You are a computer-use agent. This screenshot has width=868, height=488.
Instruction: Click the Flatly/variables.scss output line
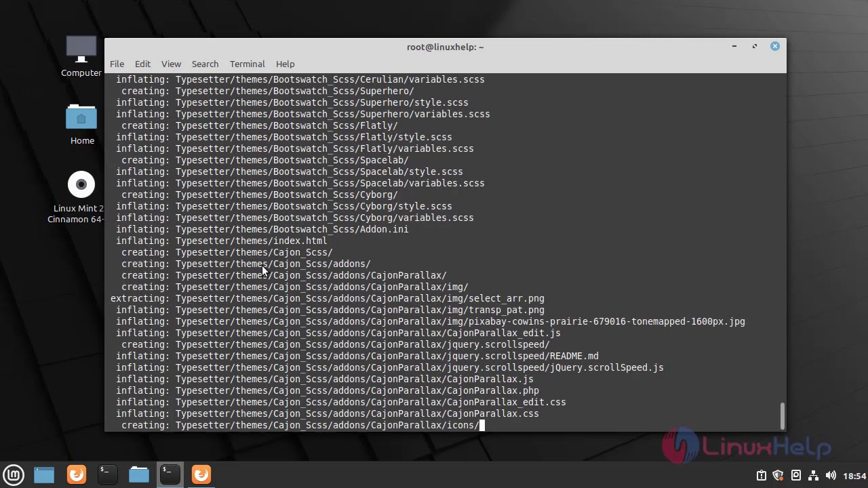pyautogui.click(x=295, y=148)
